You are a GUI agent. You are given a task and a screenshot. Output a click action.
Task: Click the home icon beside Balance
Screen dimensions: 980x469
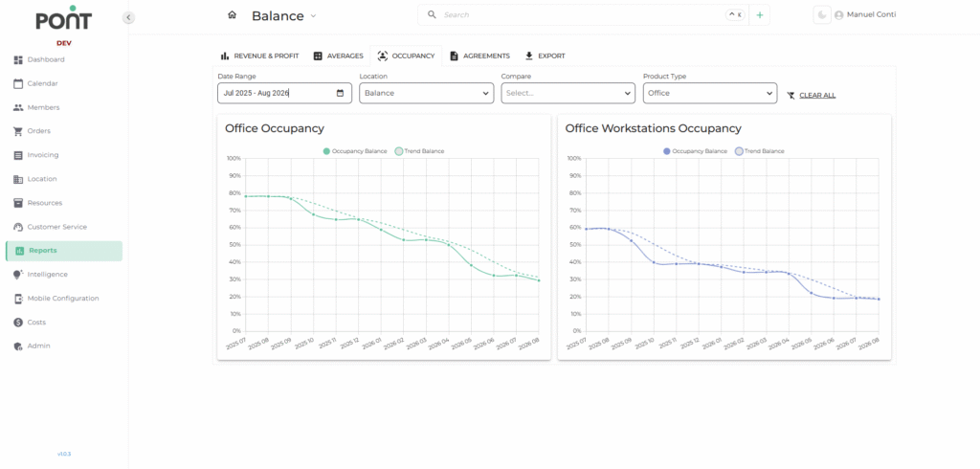pyautogui.click(x=232, y=15)
